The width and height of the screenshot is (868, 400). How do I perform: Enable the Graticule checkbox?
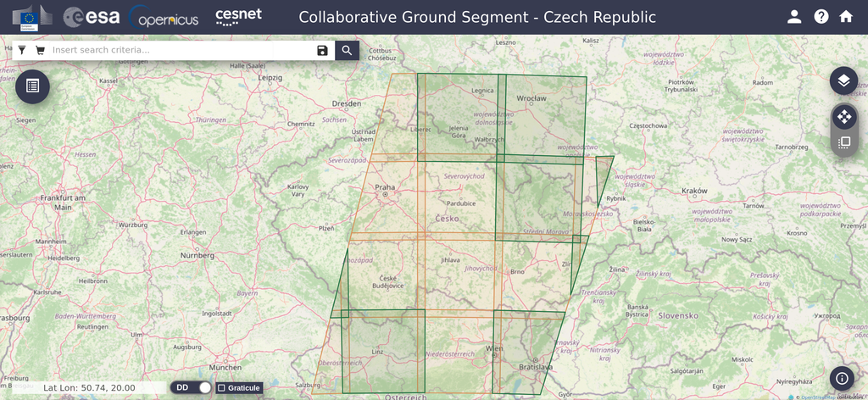[222, 388]
